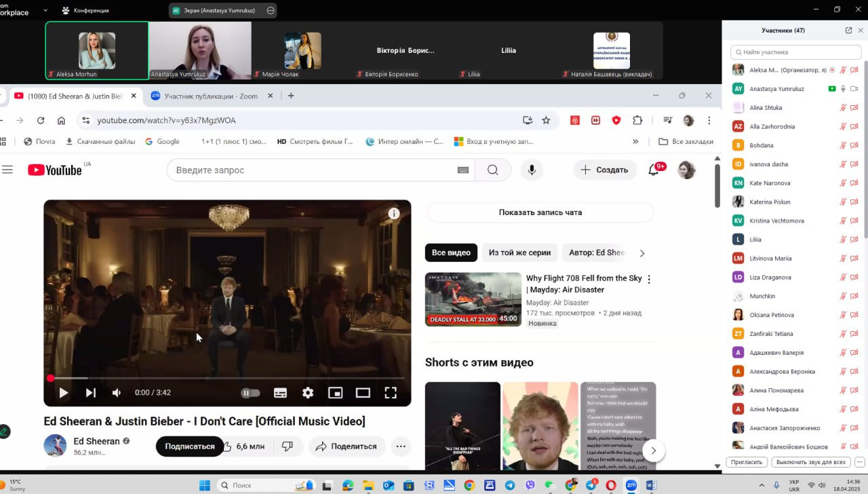The height and width of the screenshot is (494, 868).
Task: Select the 'Из той же серии' chip
Action: pyautogui.click(x=519, y=252)
